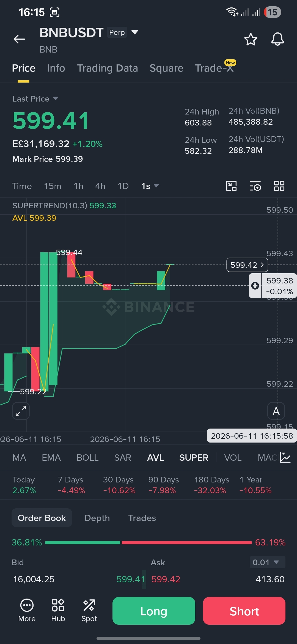297x644 pixels.
Task: Switch to Spot trading in the bottom bar
Action: (x=89, y=610)
